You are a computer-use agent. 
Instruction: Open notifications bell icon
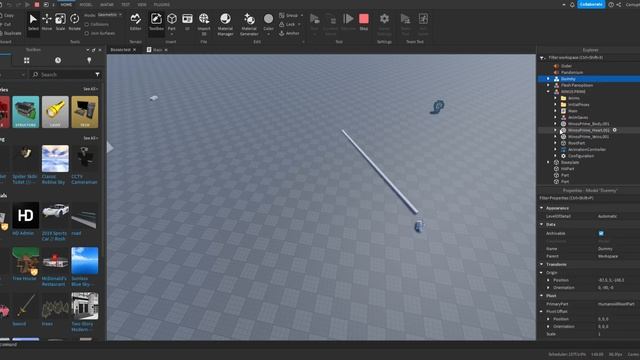(x=572, y=4)
